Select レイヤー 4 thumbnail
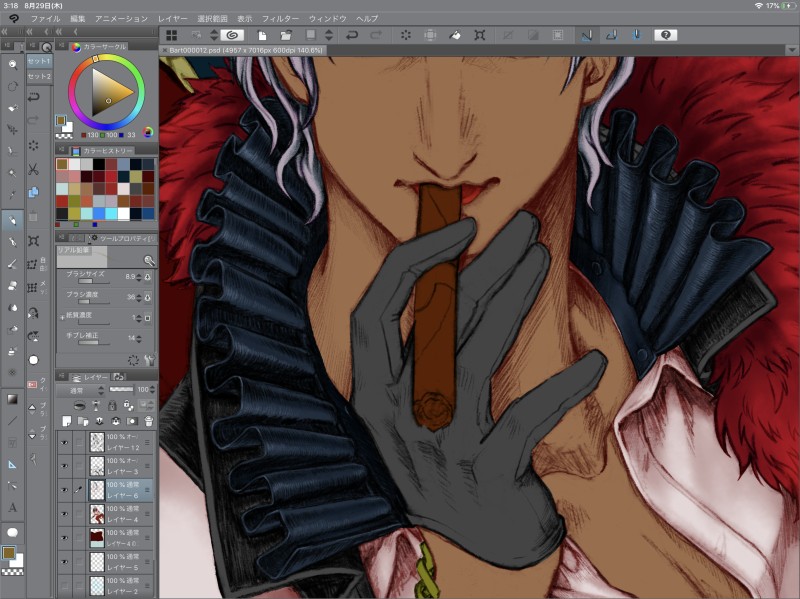 coord(97,514)
